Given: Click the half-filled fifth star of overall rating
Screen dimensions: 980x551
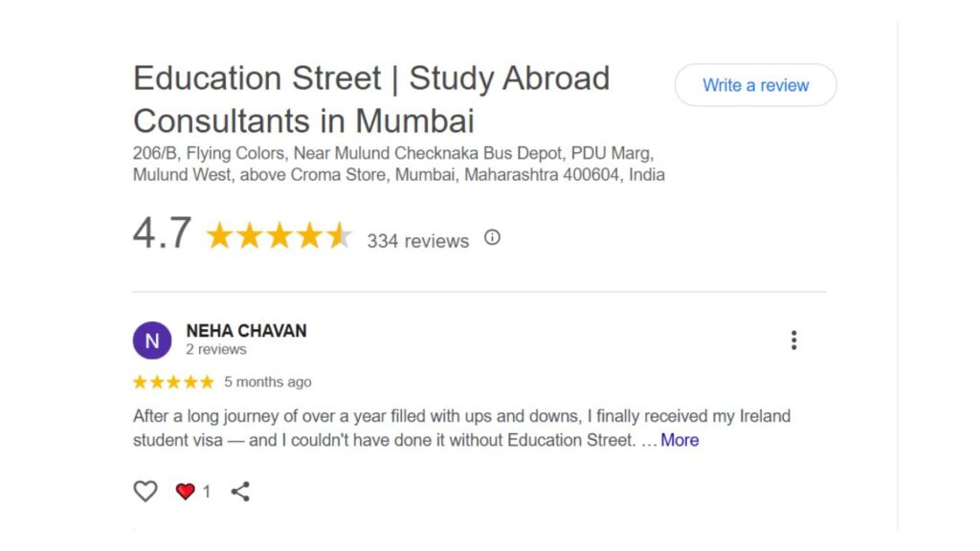Looking at the screenshot, I should [340, 235].
